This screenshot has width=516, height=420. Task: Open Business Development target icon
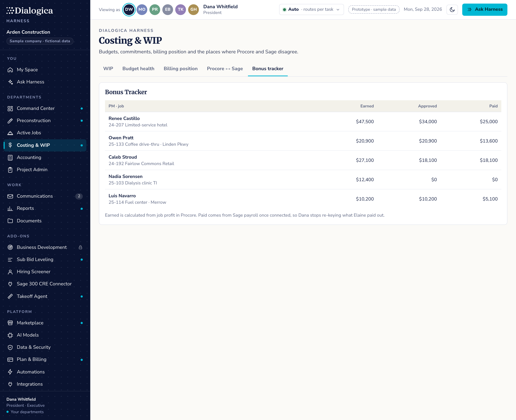click(x=10, y=247)
